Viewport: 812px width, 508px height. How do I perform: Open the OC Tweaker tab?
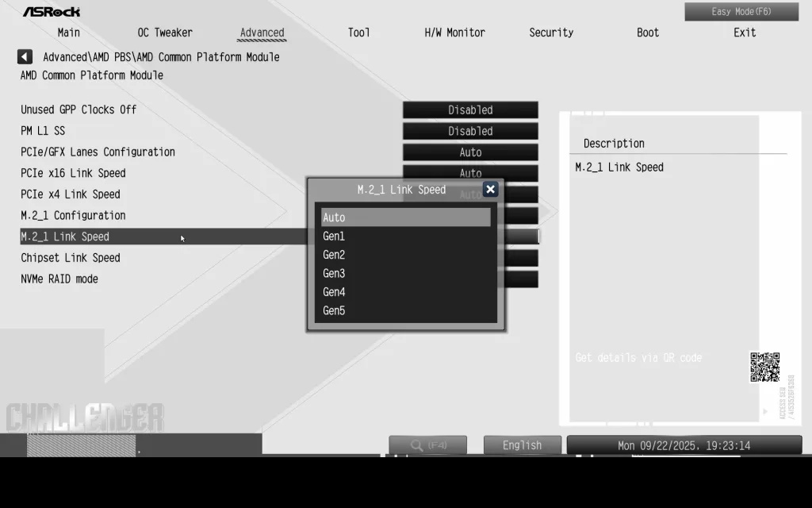(165, 33)
